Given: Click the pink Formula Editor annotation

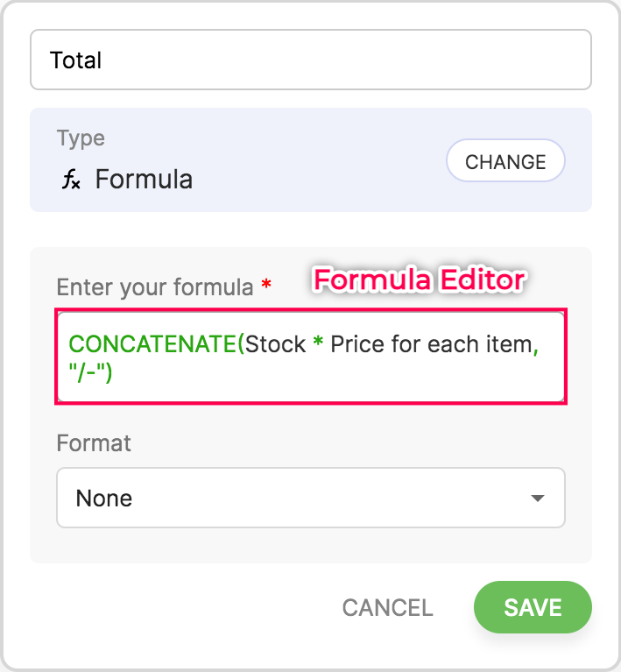Looking at the screenshot, I should click(419, 279).
